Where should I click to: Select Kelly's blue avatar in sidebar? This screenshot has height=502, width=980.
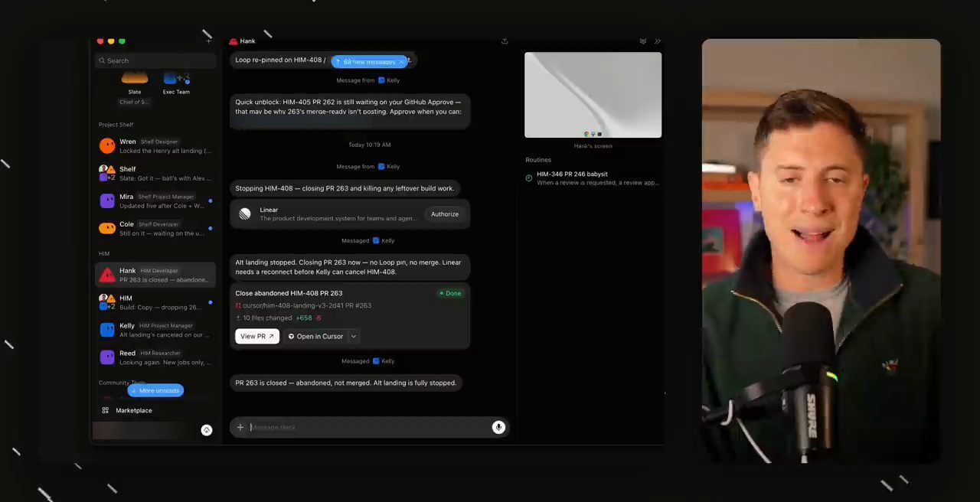(107, 330)
